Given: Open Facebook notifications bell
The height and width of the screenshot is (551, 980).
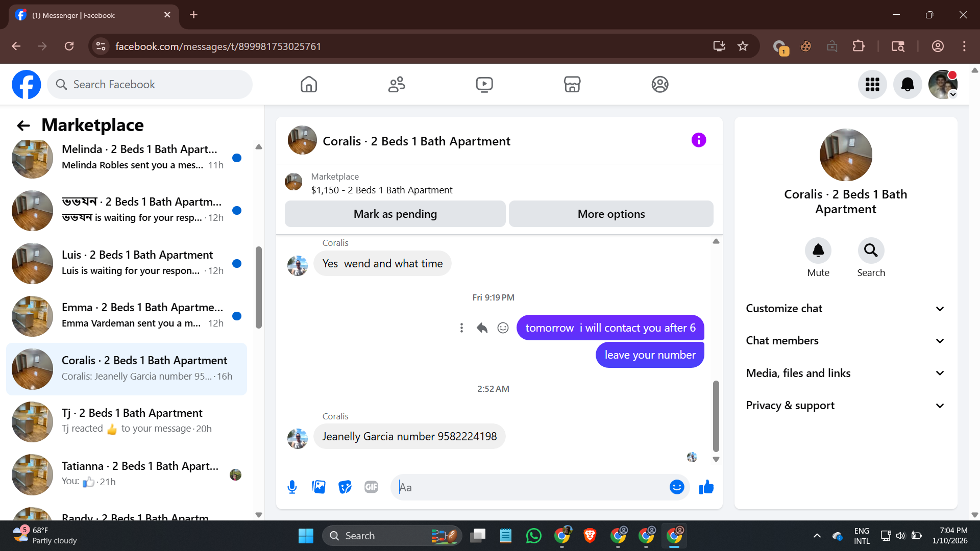Looking at the screenshot, I should point(908,85).
